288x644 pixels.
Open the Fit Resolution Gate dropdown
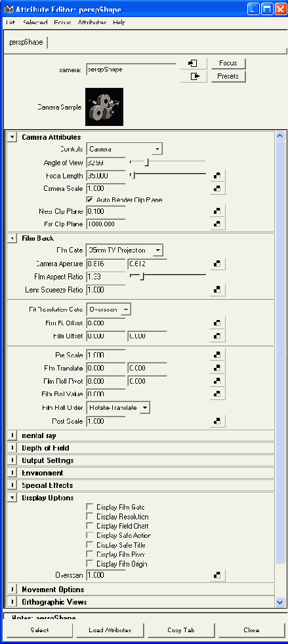[x=109, y=310]
